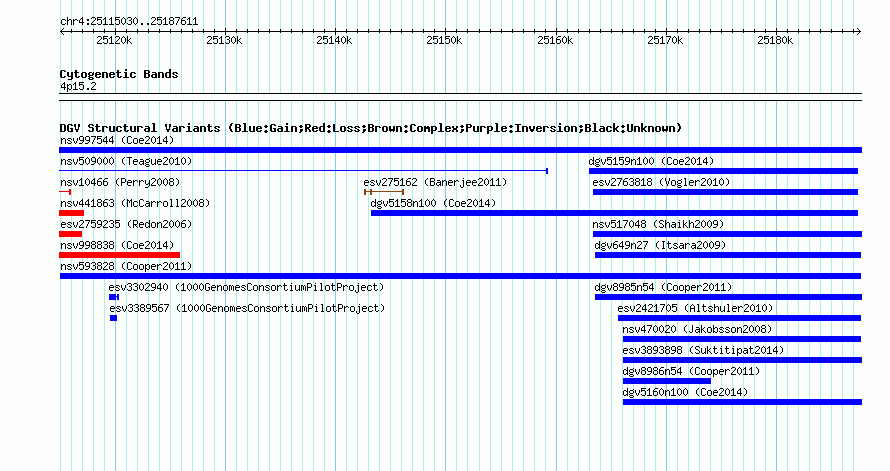This screenshot has width=890, height=471.
Task: Select the small red nsv10466 loss marker
Action: pyautogui.click(x=65, y=192)
